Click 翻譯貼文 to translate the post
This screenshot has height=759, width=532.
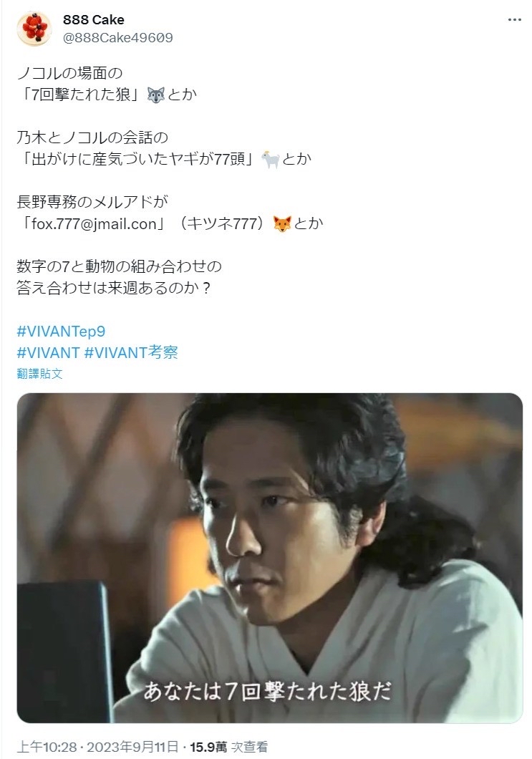[x=39, y=374]
